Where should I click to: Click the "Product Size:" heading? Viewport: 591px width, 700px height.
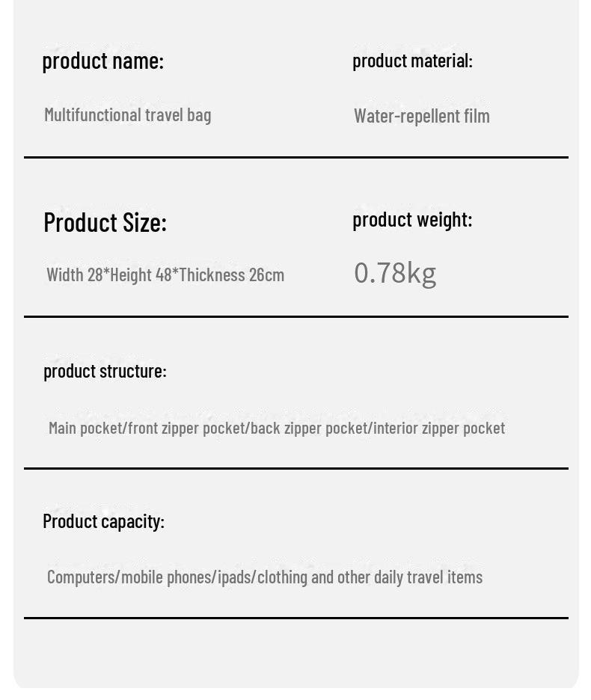[105, 222]
